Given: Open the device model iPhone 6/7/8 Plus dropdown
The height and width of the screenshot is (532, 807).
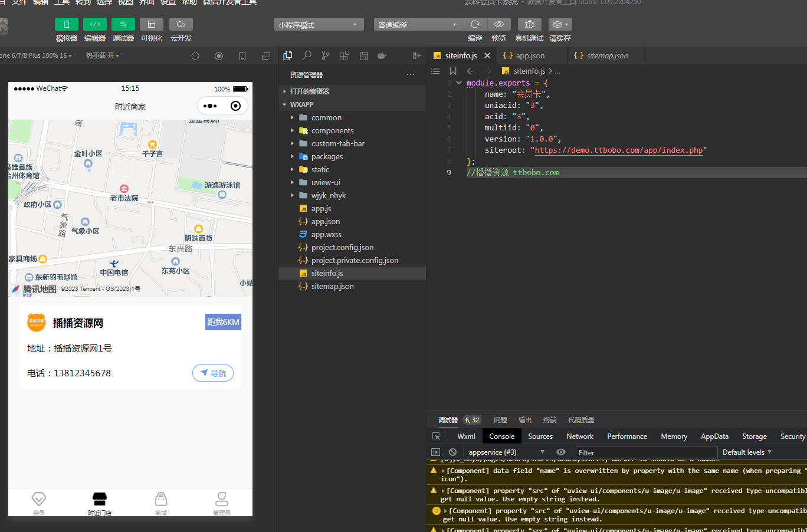Looking at the screenshot, I should pyautogui.click(x=35, y=55).
